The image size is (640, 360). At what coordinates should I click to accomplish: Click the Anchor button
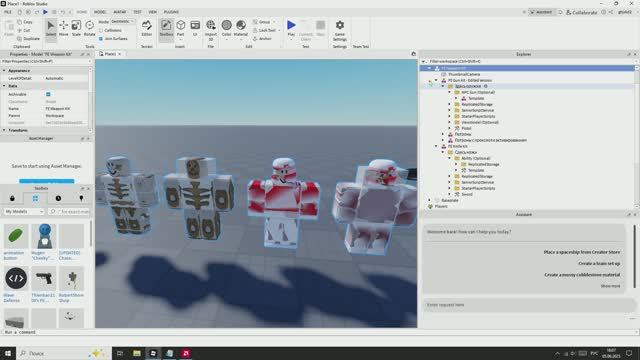coord(262,38)
